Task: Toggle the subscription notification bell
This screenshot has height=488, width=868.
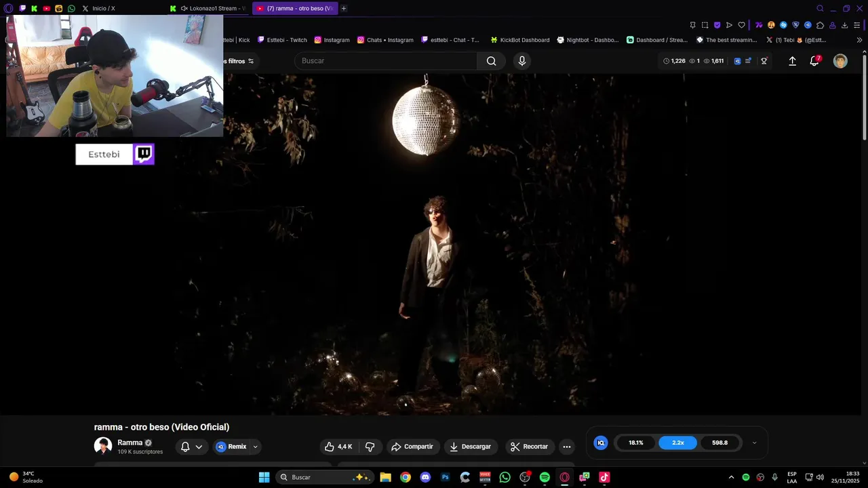Action: pyautogui.click(x=185, y=447)
